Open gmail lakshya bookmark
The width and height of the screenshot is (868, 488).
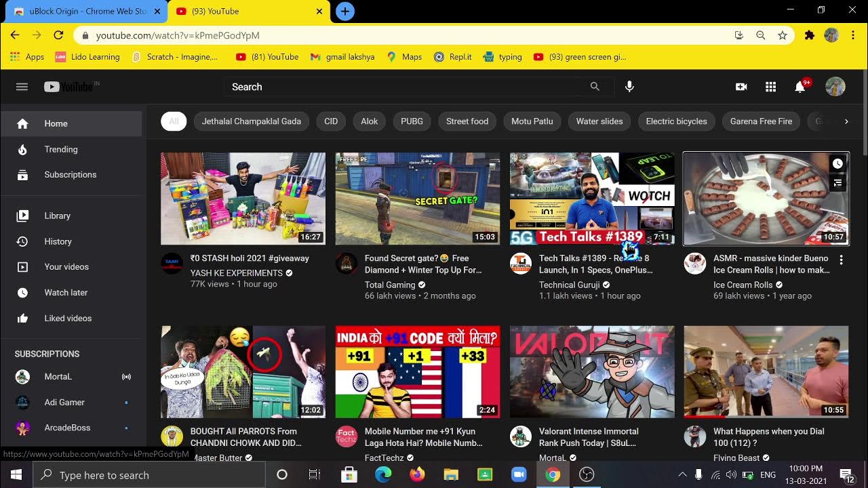pos(342,57)
